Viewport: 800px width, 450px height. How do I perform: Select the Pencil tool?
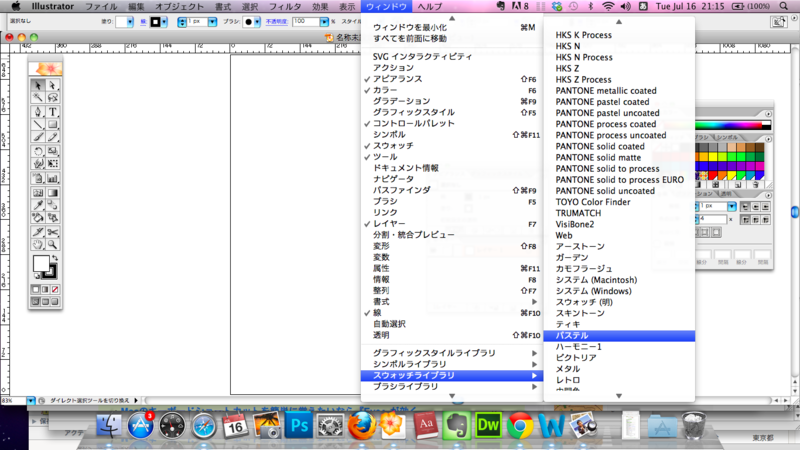[x=53, y=137]
